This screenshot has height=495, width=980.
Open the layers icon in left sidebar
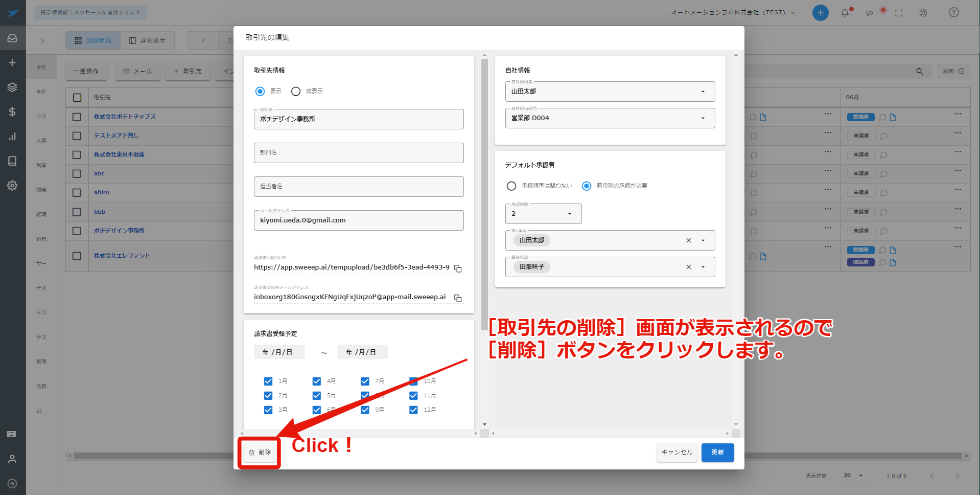point(12,87)
